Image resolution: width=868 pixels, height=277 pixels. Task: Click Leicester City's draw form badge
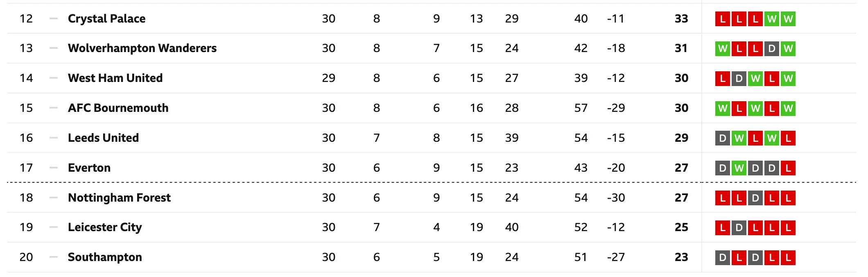point(739,228)
